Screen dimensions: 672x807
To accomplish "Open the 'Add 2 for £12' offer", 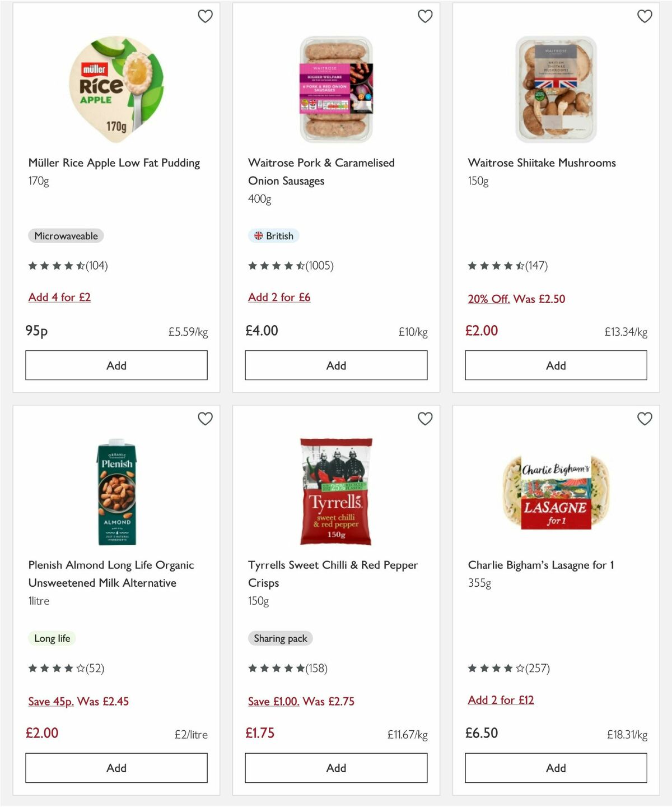I will pos(501,700).
